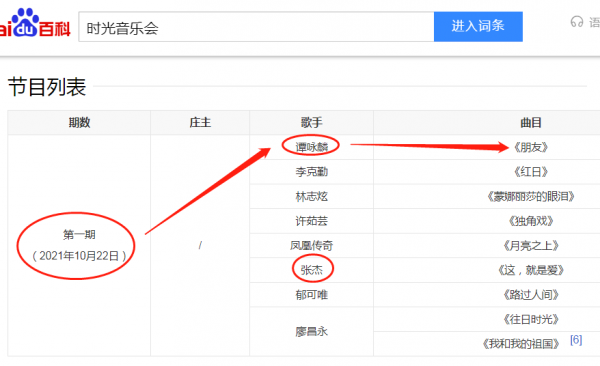Click the Baidu Baike paw logo
This screenshot has width=600, height=366.
(34, 23)
